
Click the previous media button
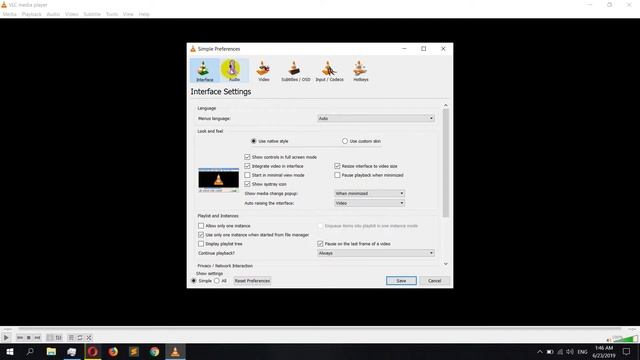[20, 338]
